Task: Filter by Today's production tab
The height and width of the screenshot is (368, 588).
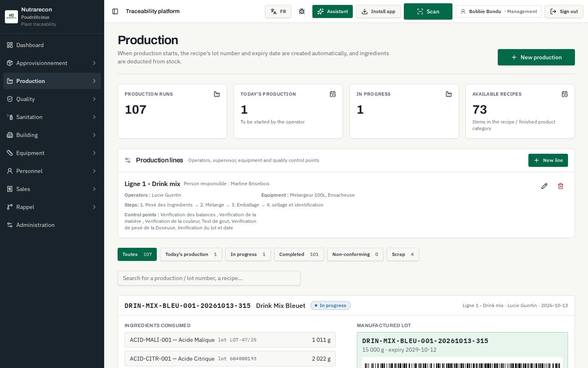Action: click(191, 254)
